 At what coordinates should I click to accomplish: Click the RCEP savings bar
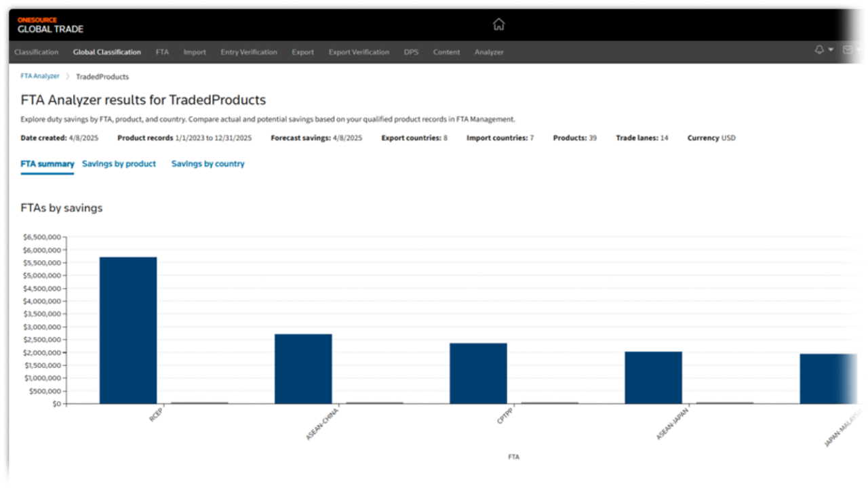[x=127, y=329]
